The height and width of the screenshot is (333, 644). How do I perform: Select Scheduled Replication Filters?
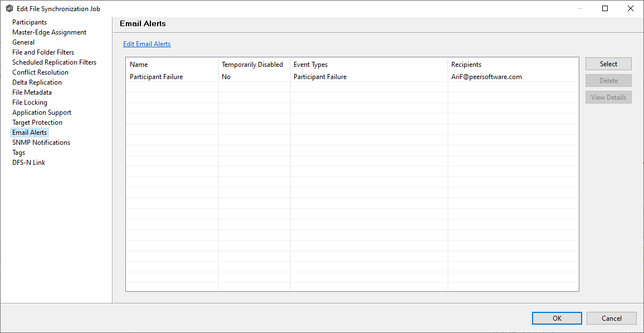pos(54,62)
